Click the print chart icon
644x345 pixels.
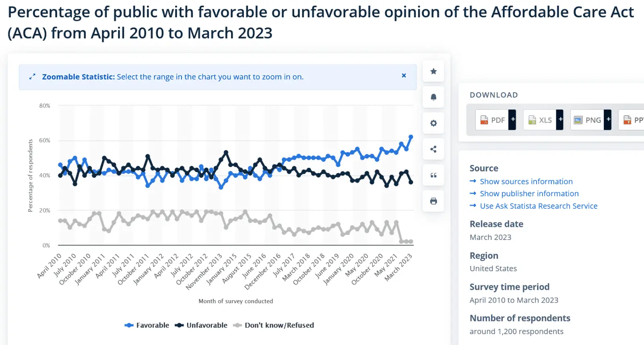[x=433, y=201]
